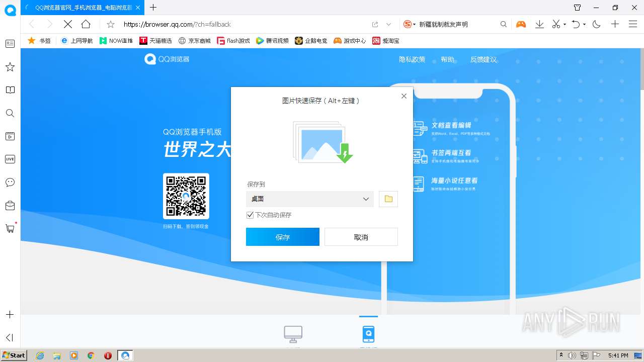Open the Windows Start menu
Image resolution: width=644 pixels, height=362 pixels.
tap(14, 355)
